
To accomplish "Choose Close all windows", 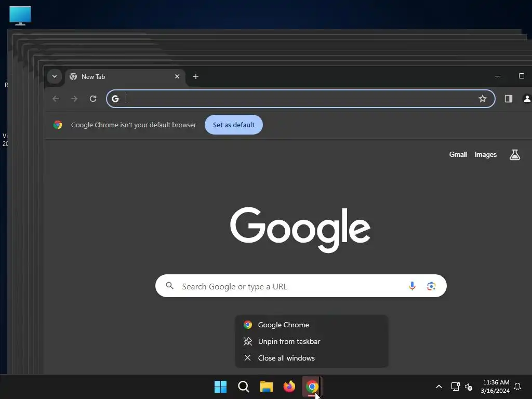I will (312, 358).
